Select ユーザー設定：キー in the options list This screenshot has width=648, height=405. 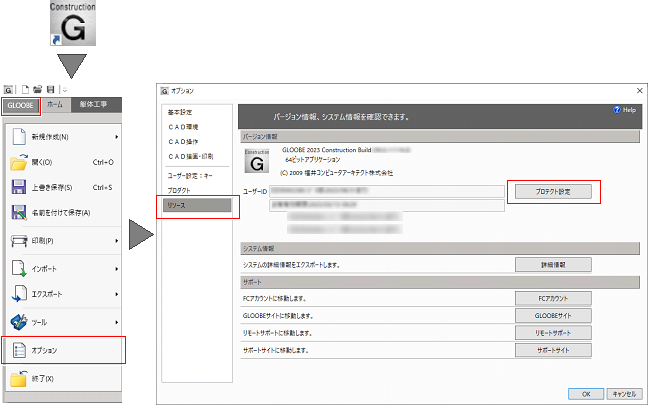(x=190, y=176)
